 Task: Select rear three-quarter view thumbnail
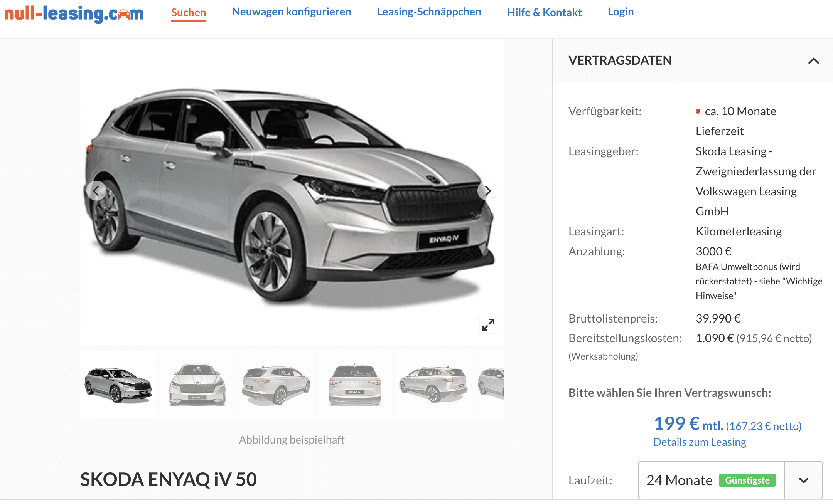coord(276,385)
